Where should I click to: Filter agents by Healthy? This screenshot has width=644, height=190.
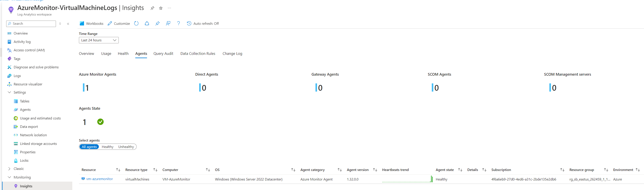tap(107, 147)
